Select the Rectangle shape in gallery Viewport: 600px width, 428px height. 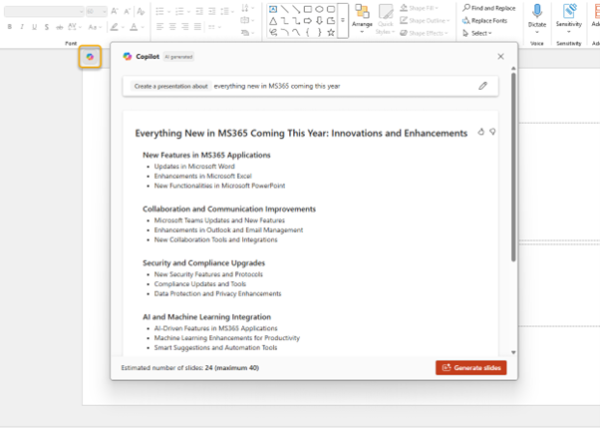pos(308,9)
